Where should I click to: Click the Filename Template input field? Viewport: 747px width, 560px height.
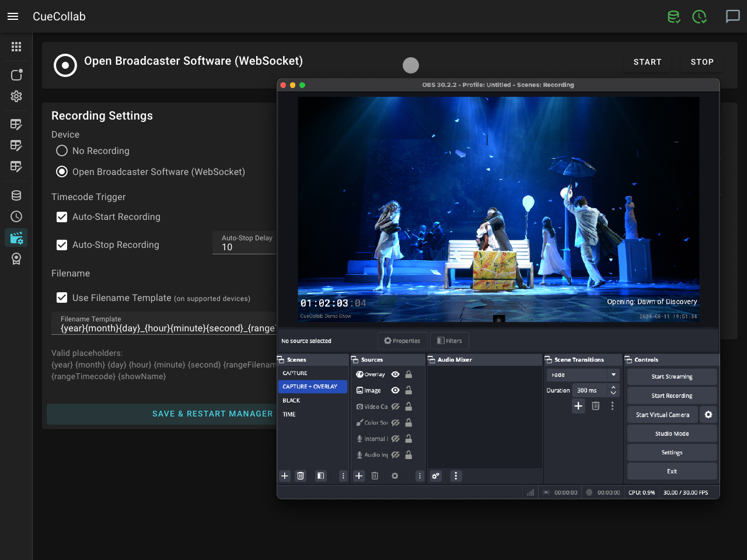164,324
